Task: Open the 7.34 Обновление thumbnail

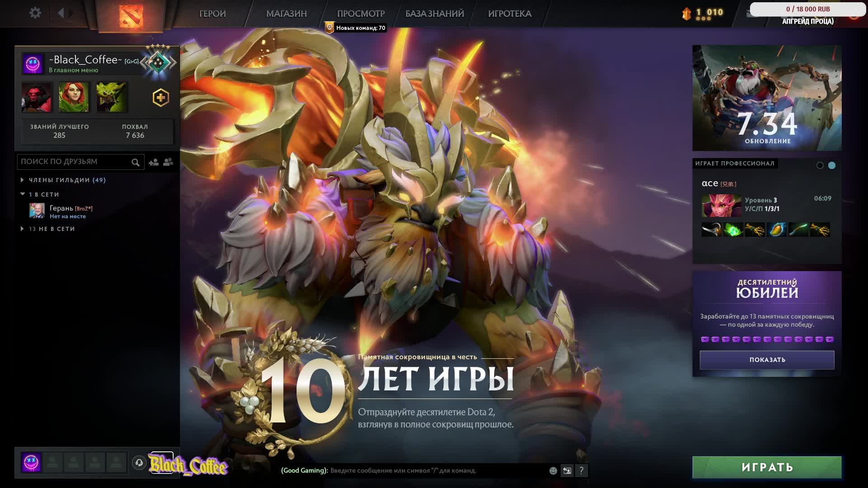Action: [x=767, y=98]
